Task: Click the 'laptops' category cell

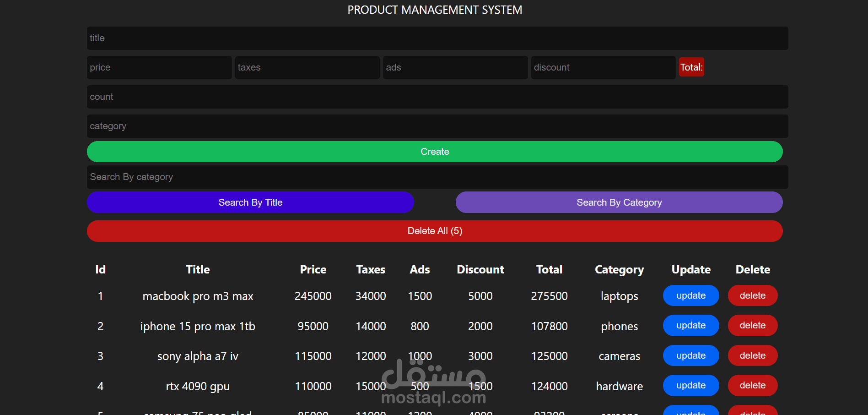Action: pyautogui.click(x=619, y=296)
